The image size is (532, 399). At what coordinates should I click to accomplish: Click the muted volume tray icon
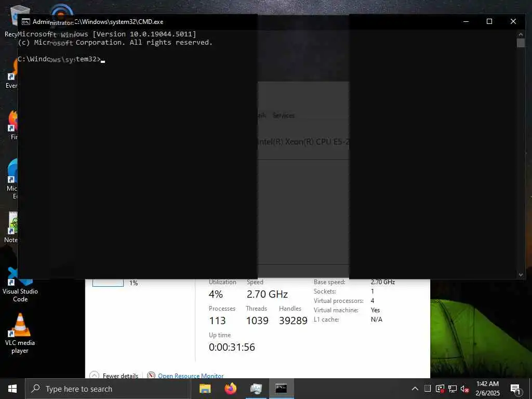click(464, 389)
